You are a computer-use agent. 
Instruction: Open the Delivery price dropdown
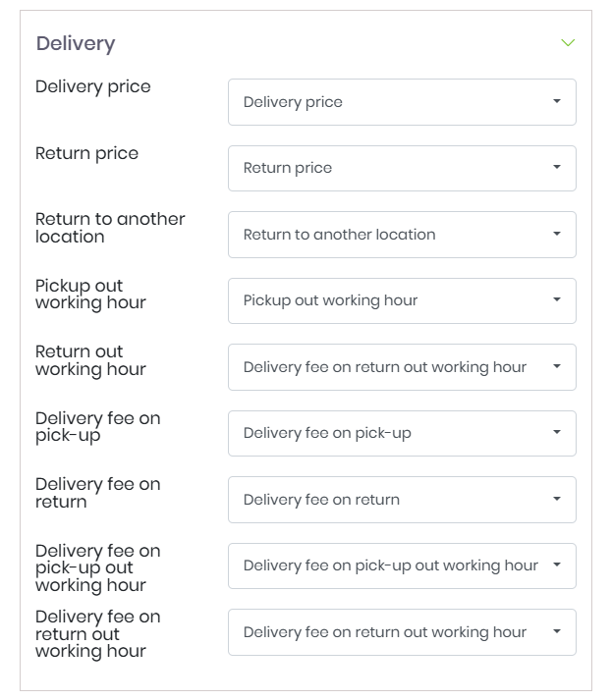pyautogui.click(x=401, y=102)
